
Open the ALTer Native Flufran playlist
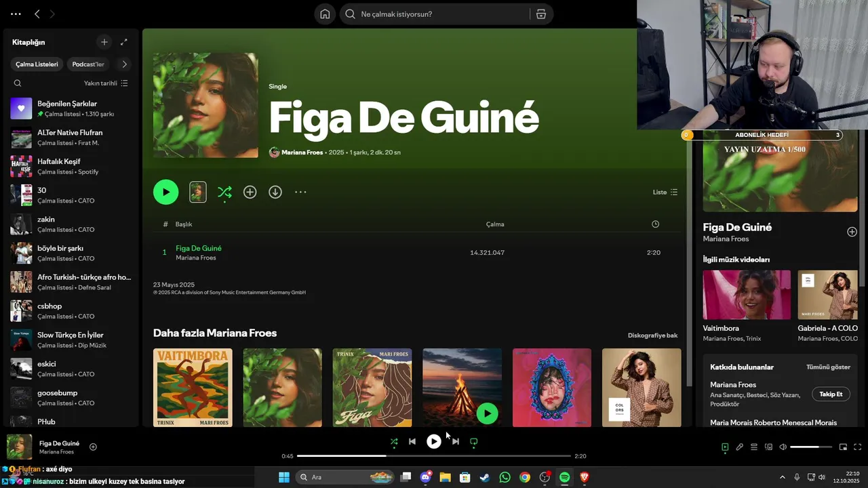click(x=71, y=138)
